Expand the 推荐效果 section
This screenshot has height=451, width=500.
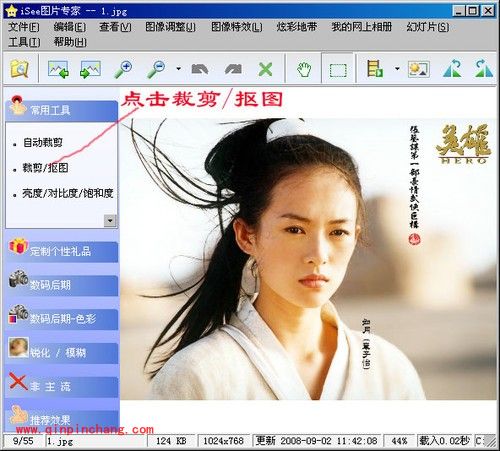pos(62,420)
